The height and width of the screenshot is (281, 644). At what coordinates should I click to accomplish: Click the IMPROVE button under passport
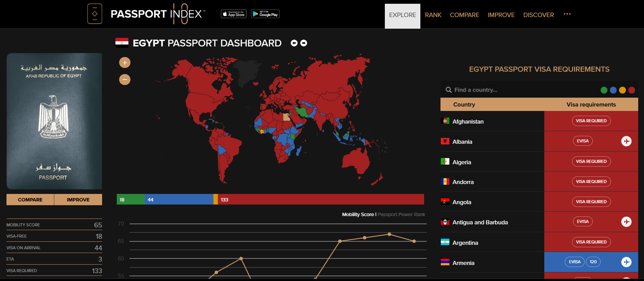[x=78, y=200]
